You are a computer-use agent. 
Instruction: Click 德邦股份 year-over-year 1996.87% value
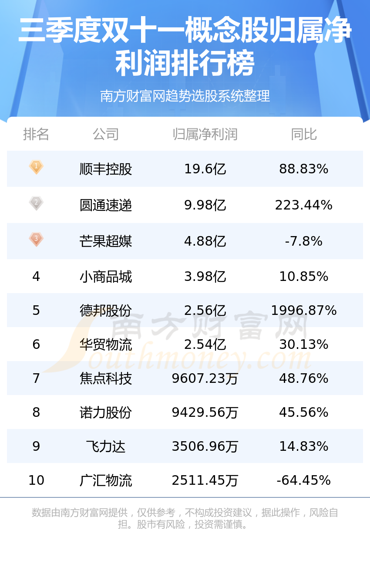304,311
